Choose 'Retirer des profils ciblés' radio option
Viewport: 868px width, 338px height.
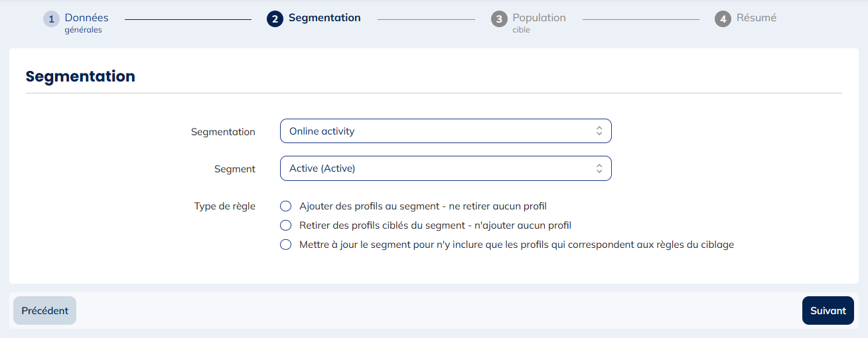(x=286, y=225)
